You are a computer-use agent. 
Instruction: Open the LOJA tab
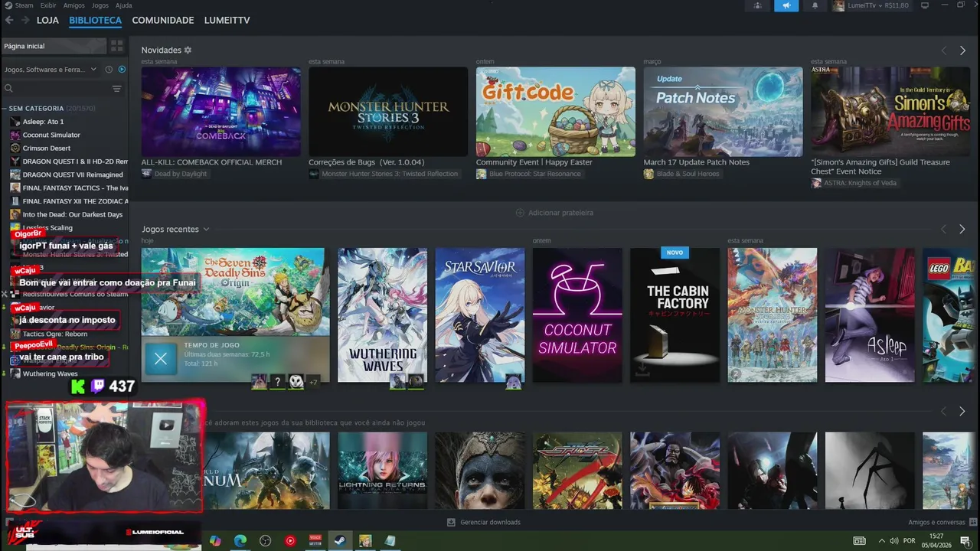pyautogui.click(x=47, y=20)
